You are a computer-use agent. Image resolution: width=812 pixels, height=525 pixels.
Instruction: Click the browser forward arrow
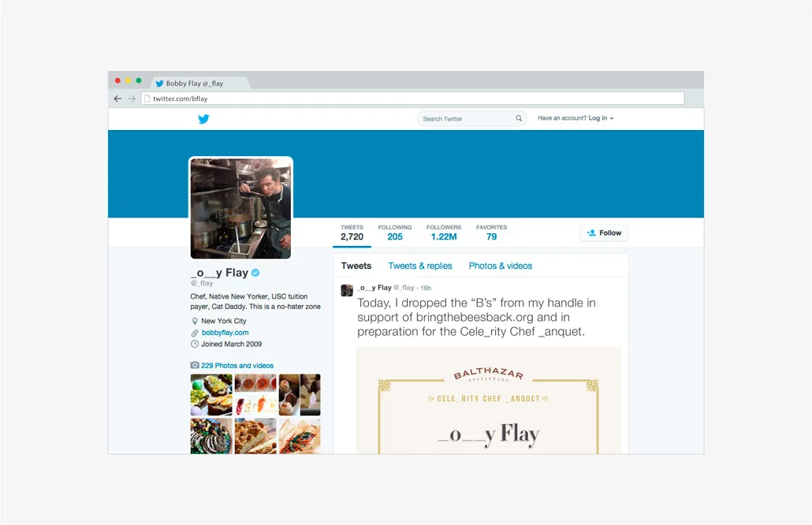coord(132,99)
